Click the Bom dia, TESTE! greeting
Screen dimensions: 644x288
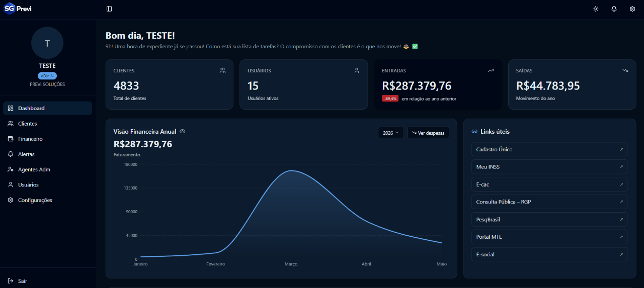pyautogui.click(x=140, y=36)
